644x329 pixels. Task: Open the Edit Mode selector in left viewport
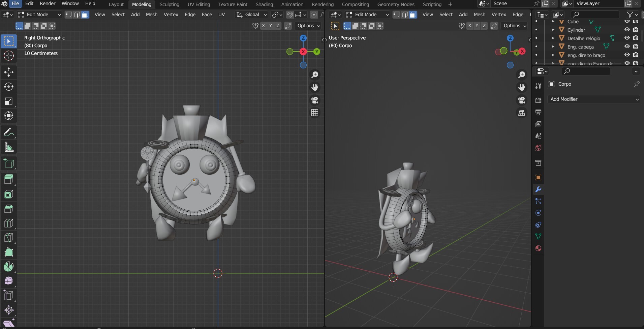pos(40,14)
